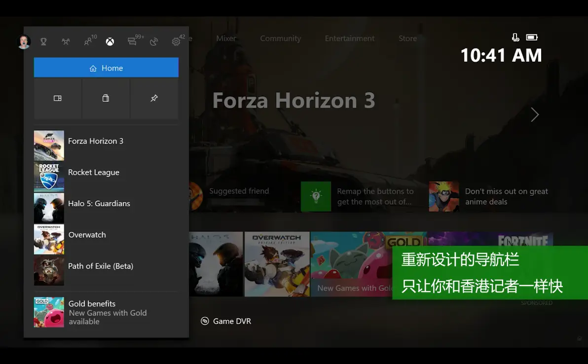The height and width of the screenshot is (364, 588).
Task: Open the anime deals promotion
Action: click(x=490, y=196)
